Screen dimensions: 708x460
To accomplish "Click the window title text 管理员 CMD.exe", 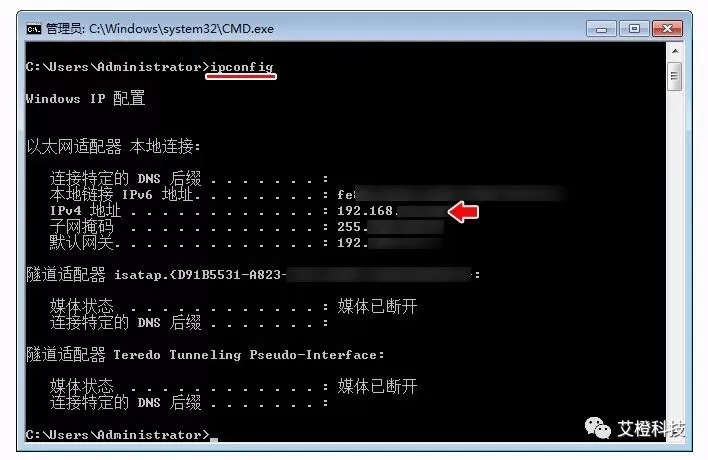I will pos(160,29).
